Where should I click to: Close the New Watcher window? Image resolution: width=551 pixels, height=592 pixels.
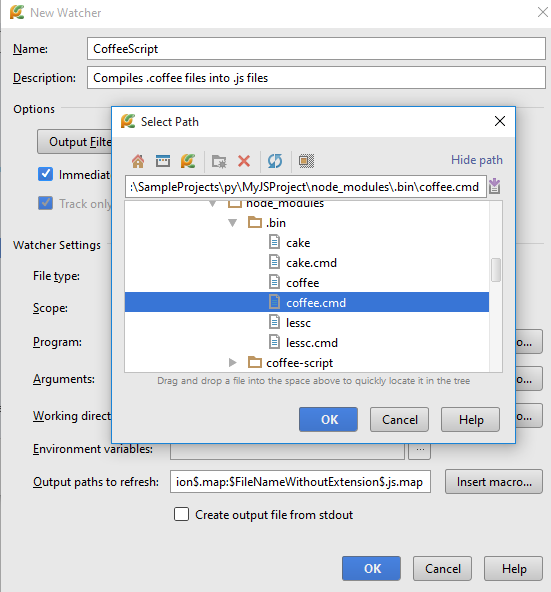tap(543, 12)
